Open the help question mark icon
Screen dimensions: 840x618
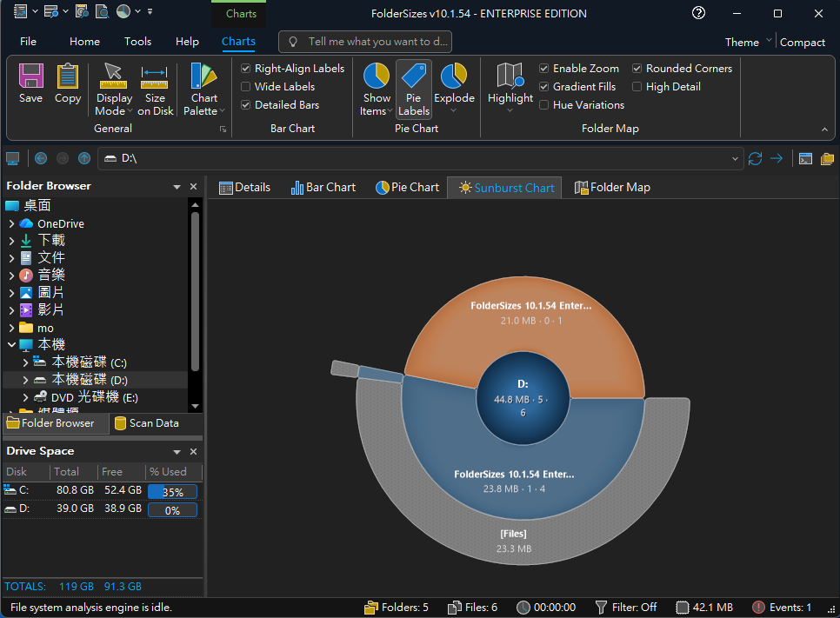tap(698, 13)
